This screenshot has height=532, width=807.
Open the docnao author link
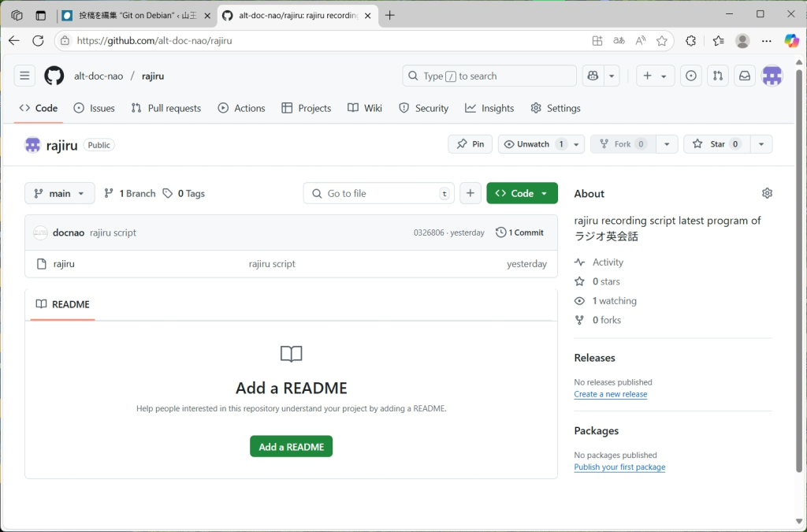tap(69, 233)
